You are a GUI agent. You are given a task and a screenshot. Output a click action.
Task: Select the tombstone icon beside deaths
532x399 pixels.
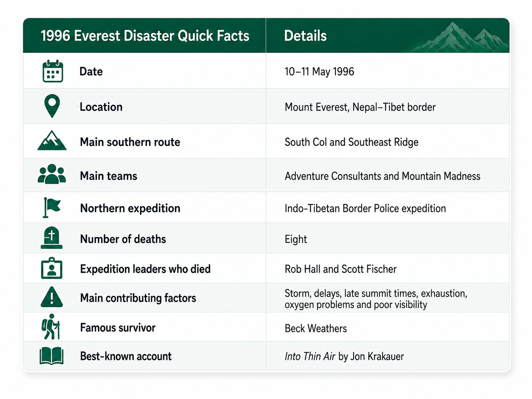[51, 238]
